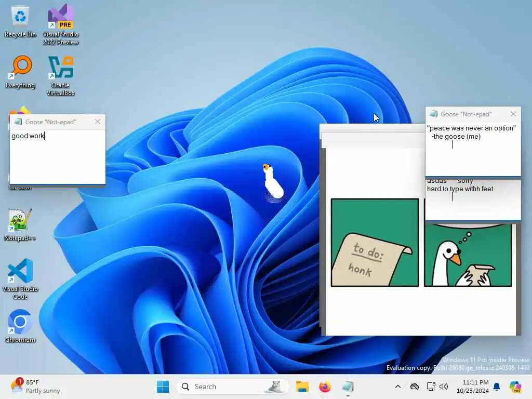Launch the Chromium desktop shortcut

(x=20, y=326)
